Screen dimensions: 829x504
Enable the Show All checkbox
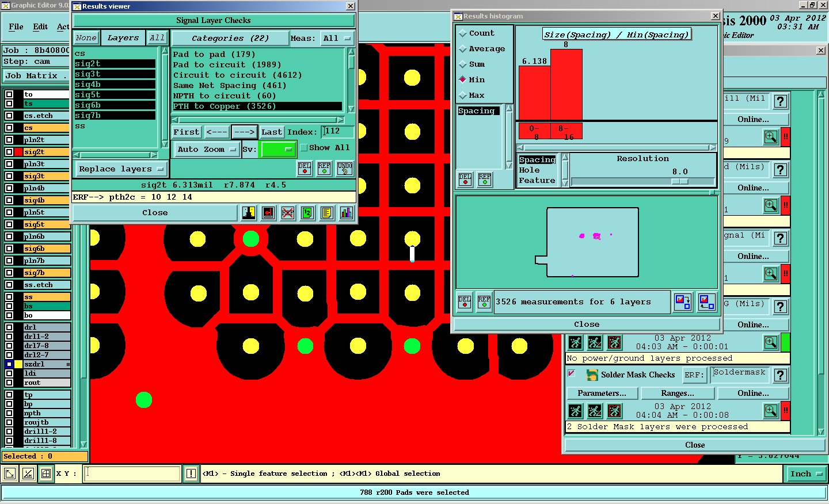[304, 148]
